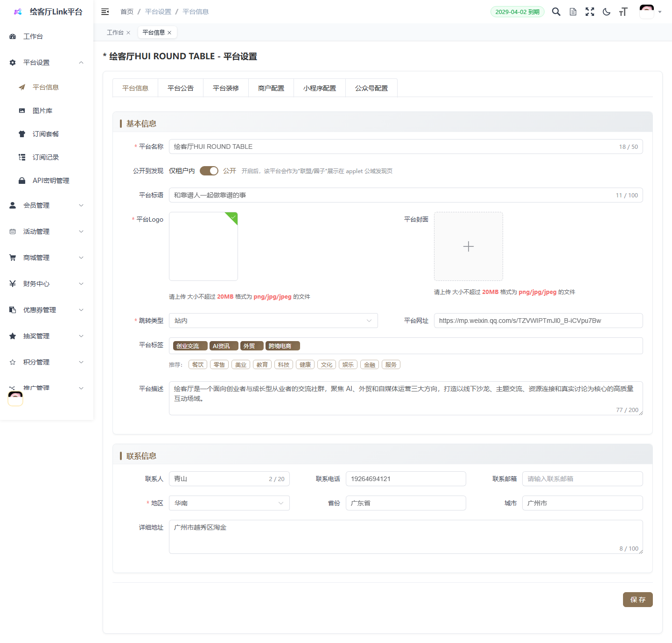
Task: Click the 订阅记录 list icon
Action: pos(22,157)
